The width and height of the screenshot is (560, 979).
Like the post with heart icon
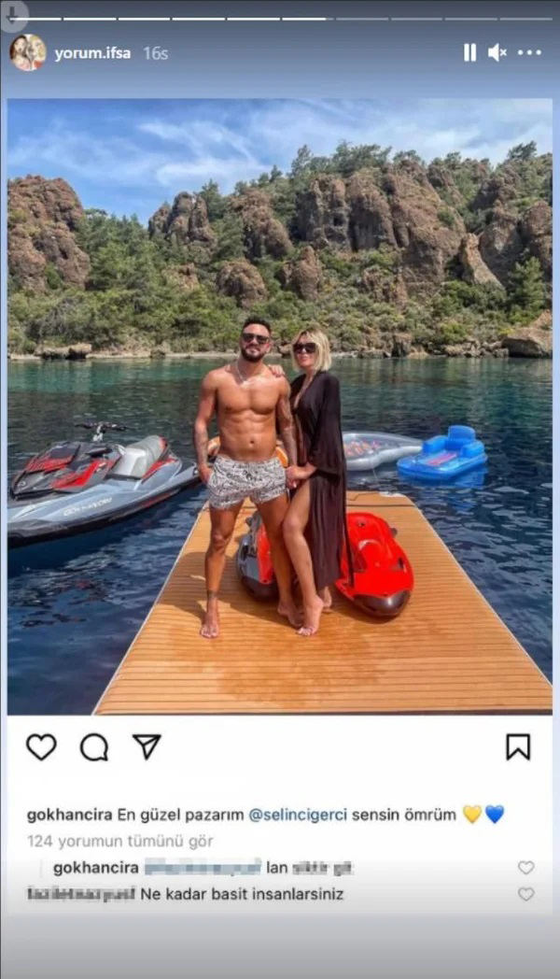(x=41, y=747)
